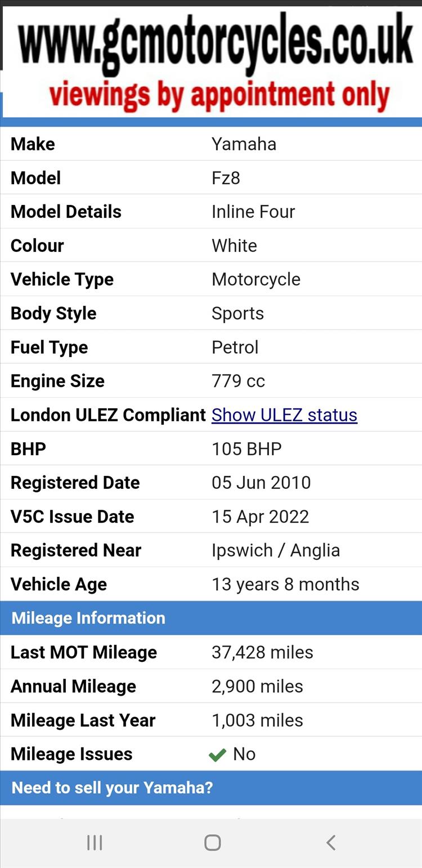
Task: Click the green Mileage Issues checkmark
Action: coord(217,755)
